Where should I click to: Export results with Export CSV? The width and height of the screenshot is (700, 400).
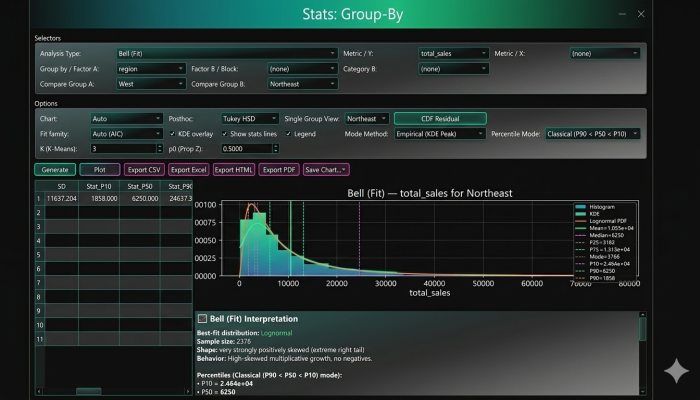(143, 170)
